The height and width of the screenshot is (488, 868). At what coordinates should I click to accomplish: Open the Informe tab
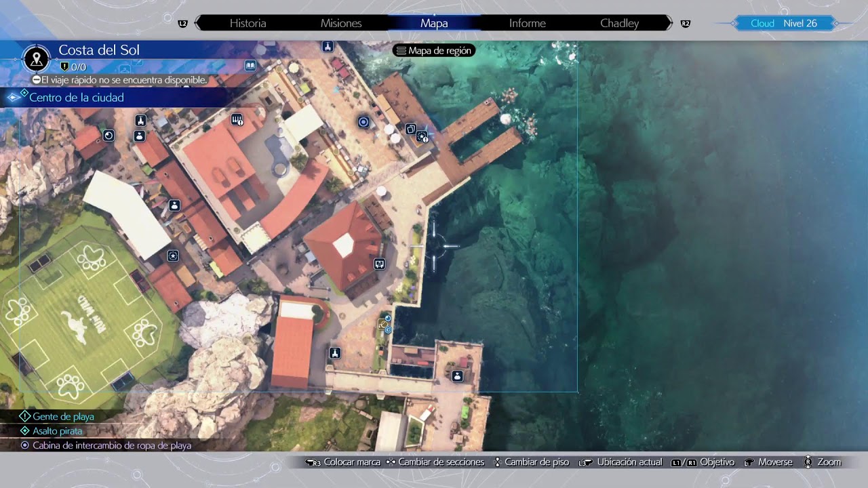(527, 23)
